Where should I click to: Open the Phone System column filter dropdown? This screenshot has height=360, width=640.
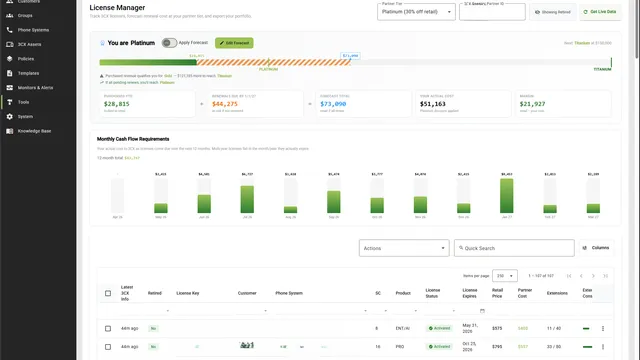(365, 311)
